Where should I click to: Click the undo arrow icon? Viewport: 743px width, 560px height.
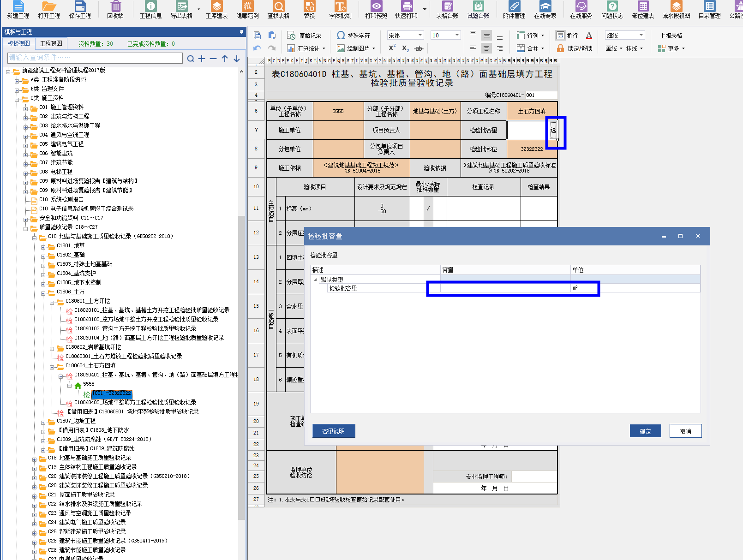(258, 48)
